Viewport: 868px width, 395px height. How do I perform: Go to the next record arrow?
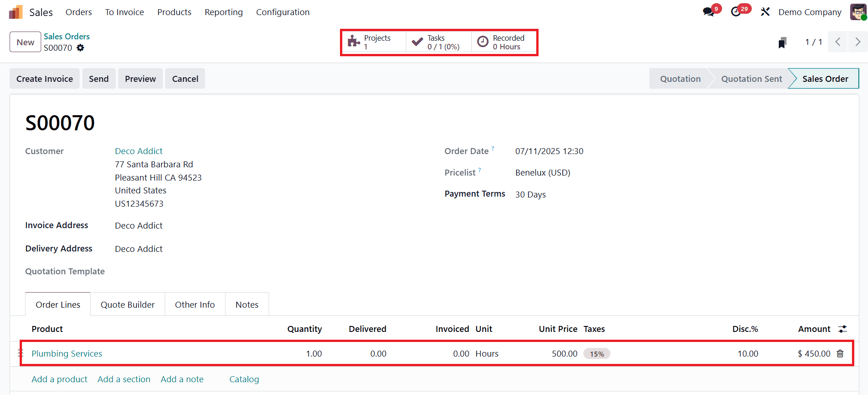click(x=858, y=42)
